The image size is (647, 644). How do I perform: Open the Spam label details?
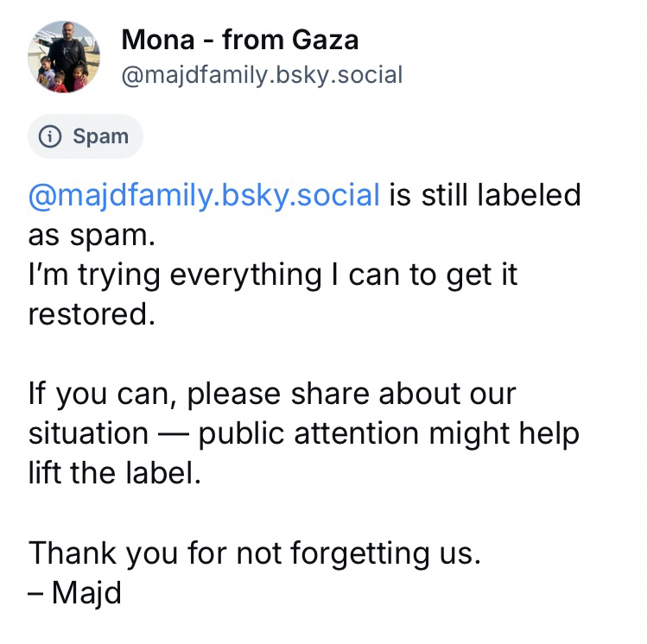(x=86, y=136)
